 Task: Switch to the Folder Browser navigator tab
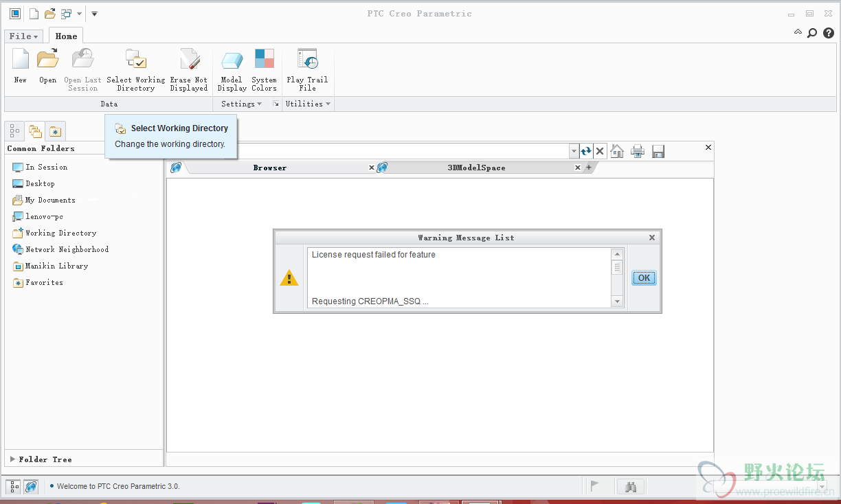(x=35, y=130)
